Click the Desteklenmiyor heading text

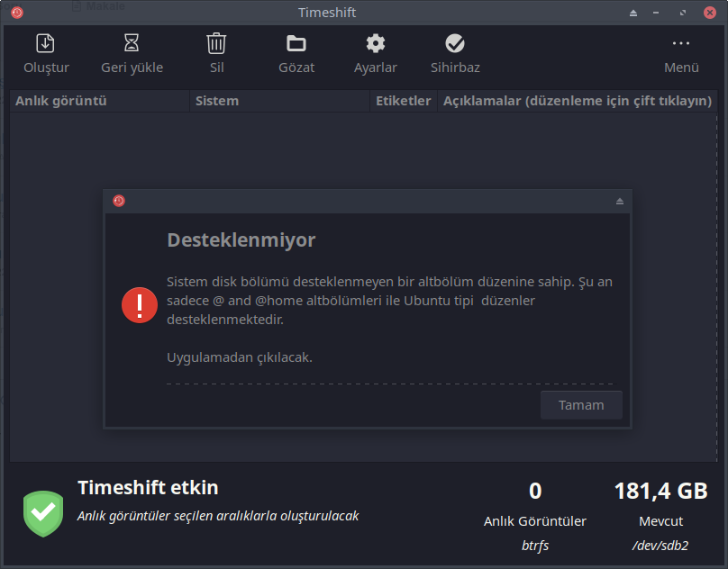click(x=241, y=240)
